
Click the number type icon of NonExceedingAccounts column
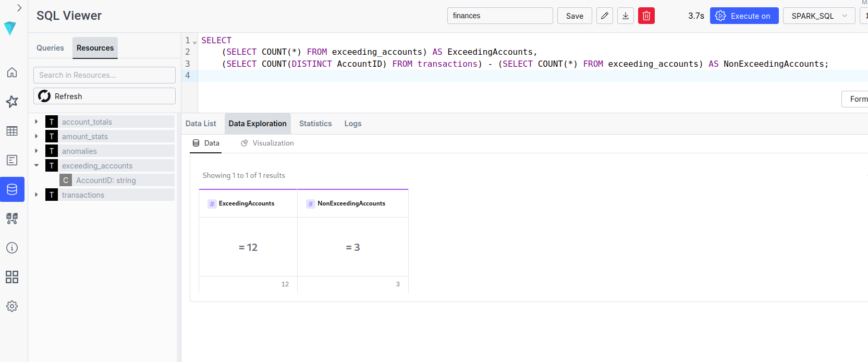click(311, 204)
